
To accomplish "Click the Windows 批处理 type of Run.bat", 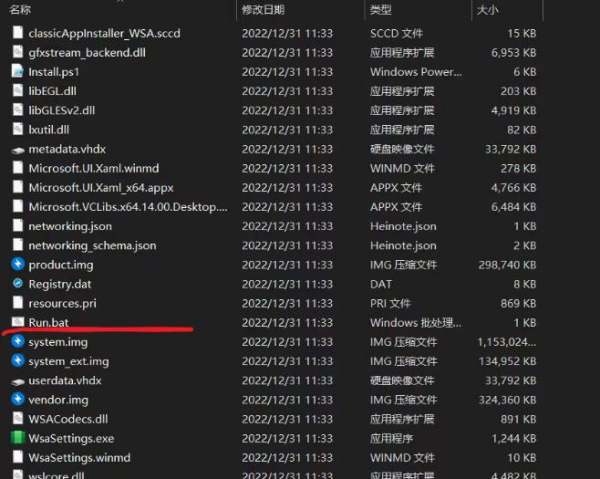I will pos(416,323).
